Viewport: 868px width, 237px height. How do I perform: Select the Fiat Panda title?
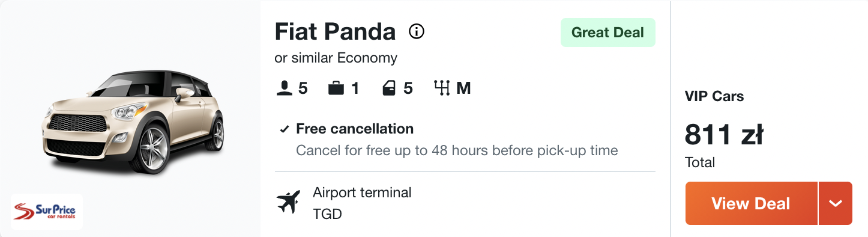coord(335,32)
